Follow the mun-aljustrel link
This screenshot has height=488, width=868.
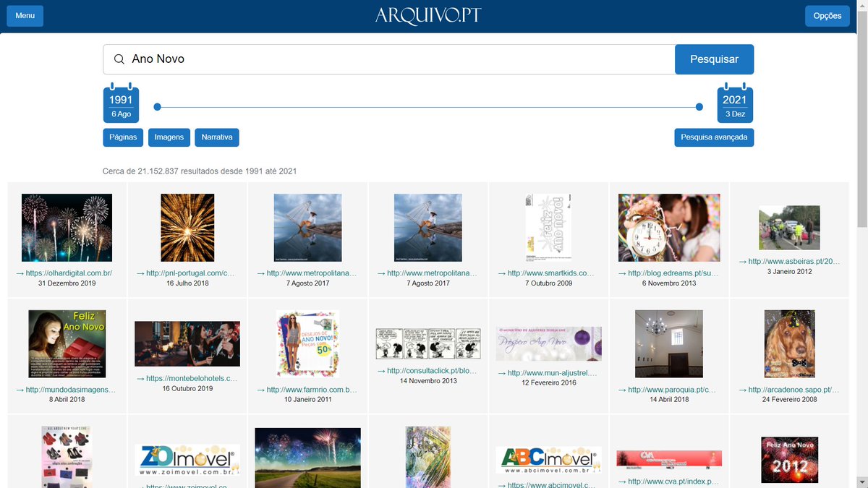click(548, 373)
